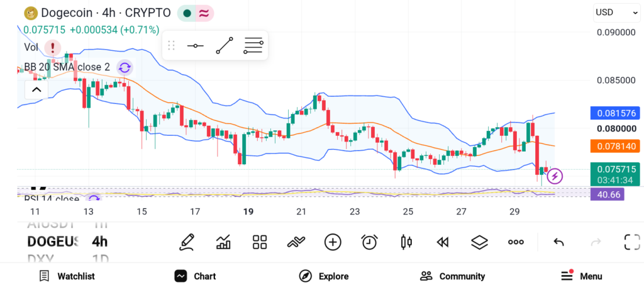644x290 pixels.
Task: Click the green 0.075715 current price label
Action: [x=614, y=174]
